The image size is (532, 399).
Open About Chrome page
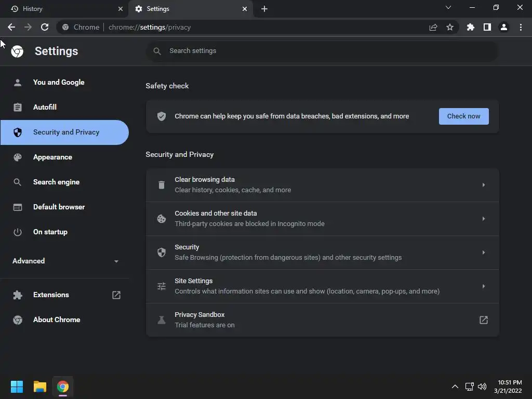point(64,320)
